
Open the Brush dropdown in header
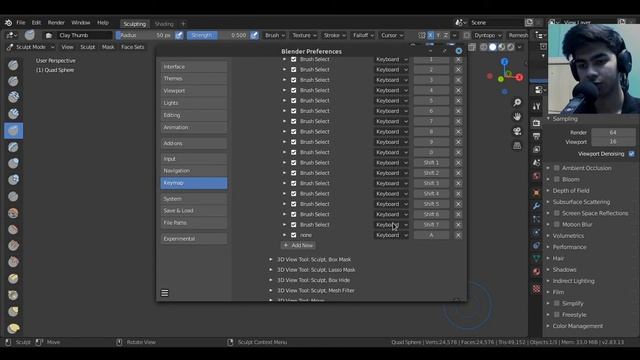(275, 36)
